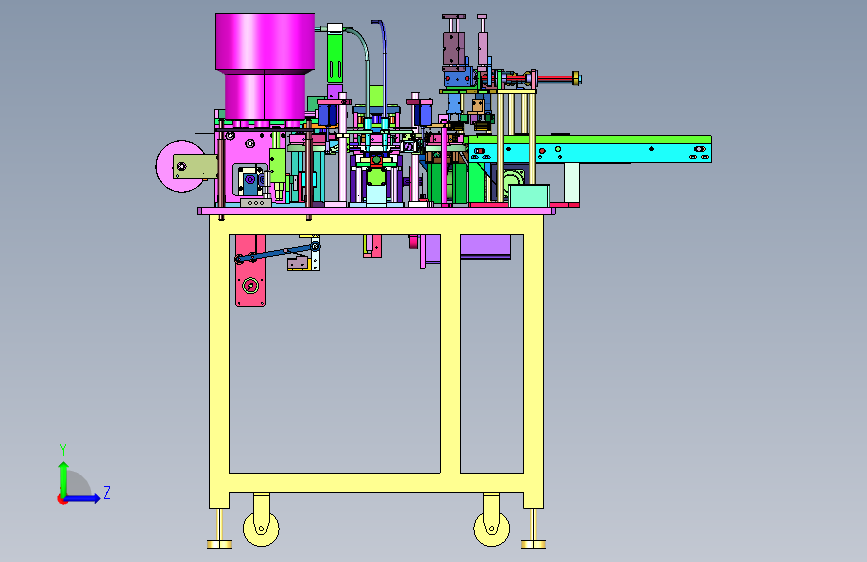Select the left leveling foot pad
Image resolution: width=867 pixels, height=562 pixels.
coord(220,545)
